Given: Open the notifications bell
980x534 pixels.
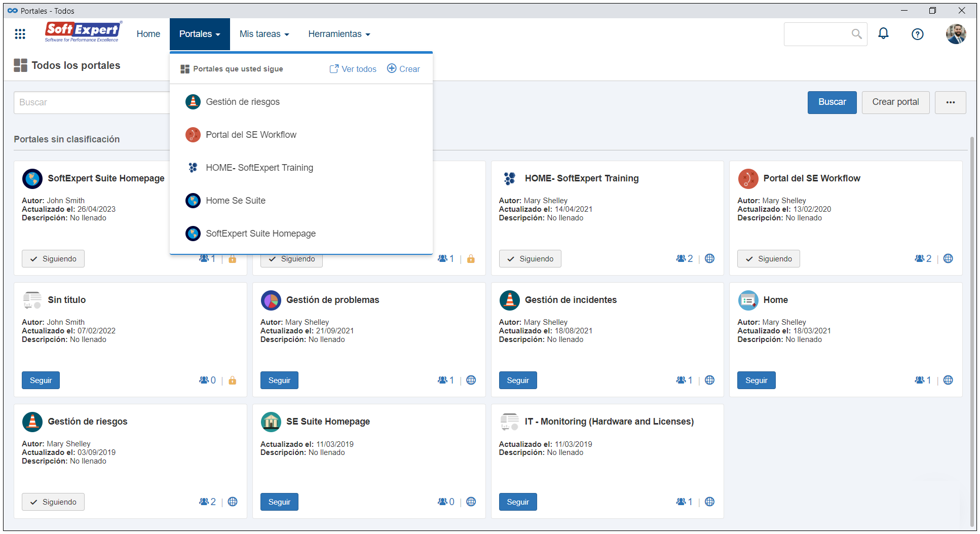Looking at the screenshot, I should (883, 34).
